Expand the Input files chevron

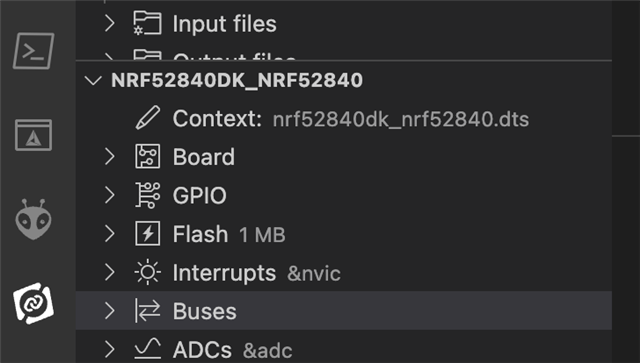click(109, 23)
